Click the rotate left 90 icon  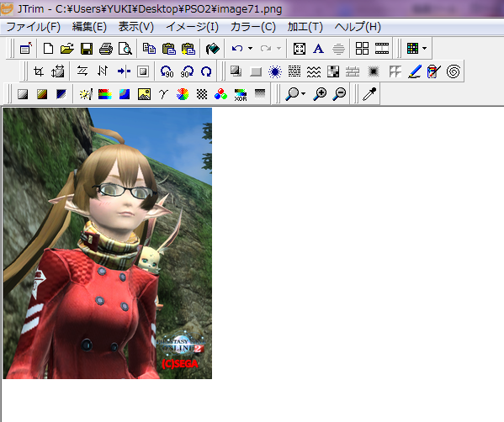click(167, 71)
